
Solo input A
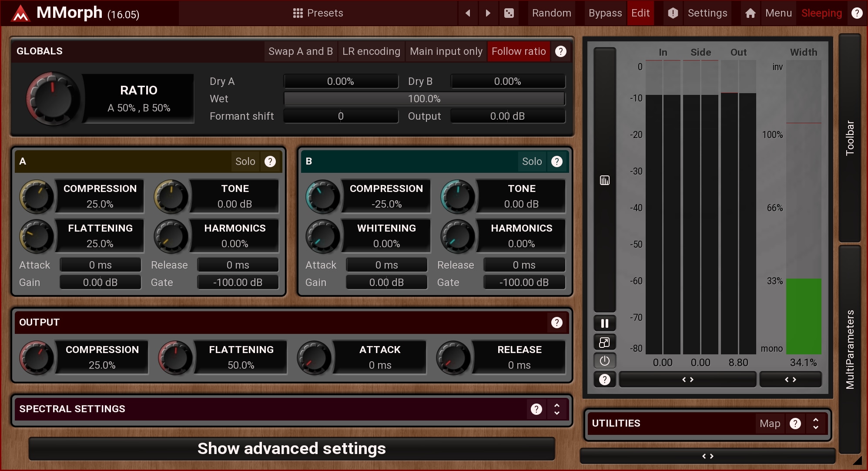click(245, 161)
